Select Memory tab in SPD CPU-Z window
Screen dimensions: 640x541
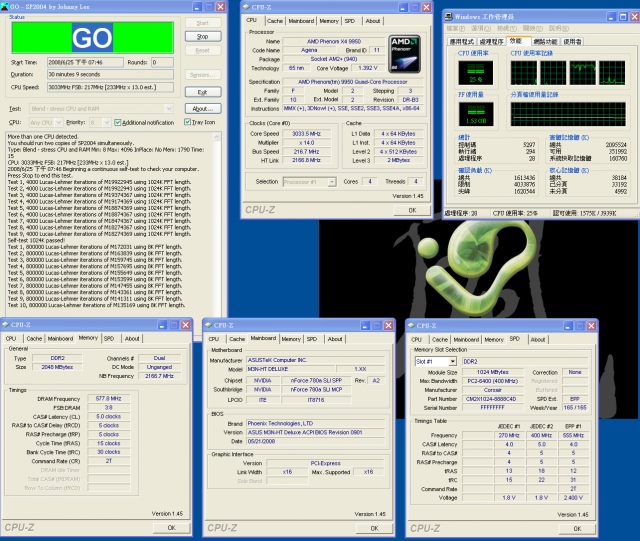(x=494, y=339)
